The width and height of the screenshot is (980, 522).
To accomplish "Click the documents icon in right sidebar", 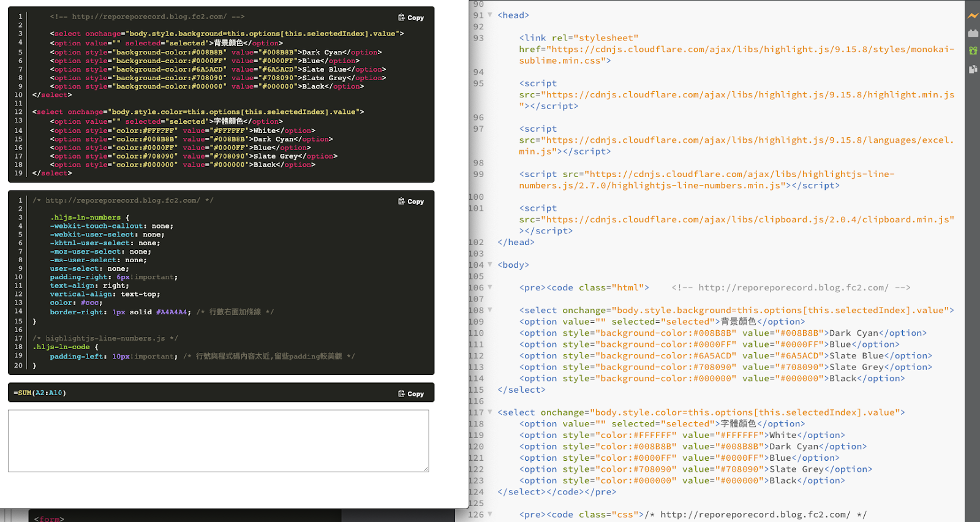I will pos(973,69).
